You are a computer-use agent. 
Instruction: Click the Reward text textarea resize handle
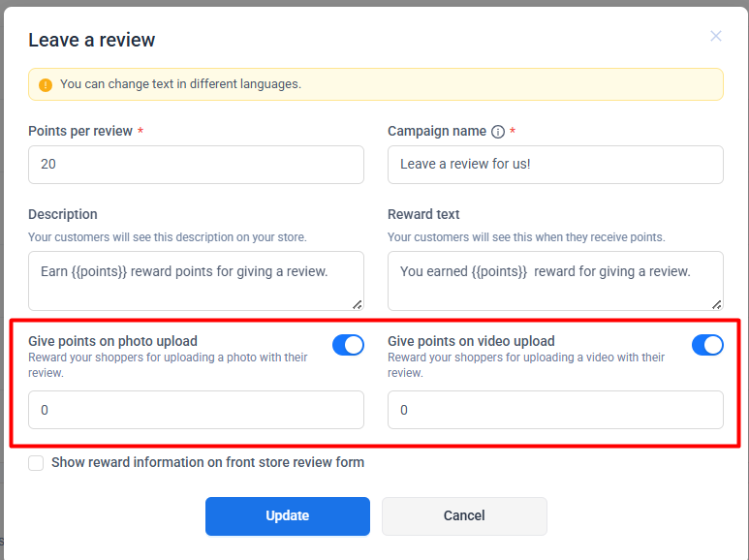click(717, 304)
